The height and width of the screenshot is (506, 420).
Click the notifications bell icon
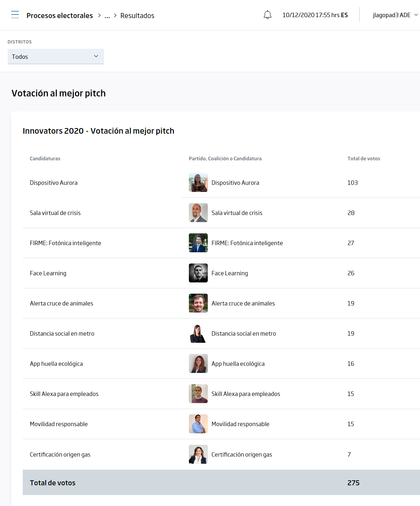(267, 15)
